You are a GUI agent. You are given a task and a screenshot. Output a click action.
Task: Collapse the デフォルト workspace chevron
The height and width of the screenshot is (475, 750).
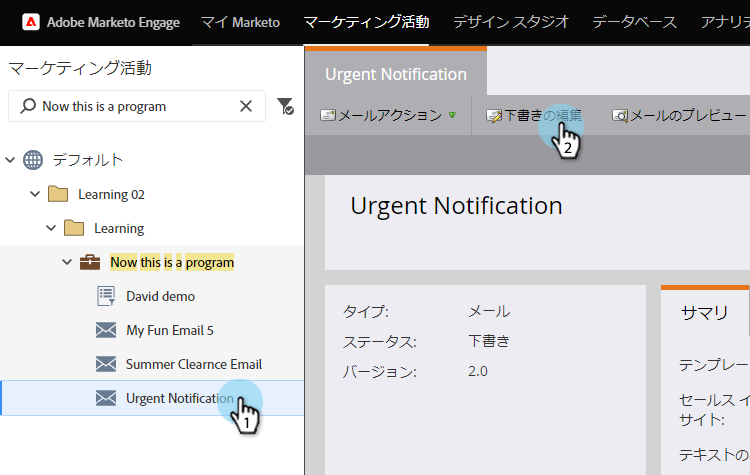(x=10, y=160)
